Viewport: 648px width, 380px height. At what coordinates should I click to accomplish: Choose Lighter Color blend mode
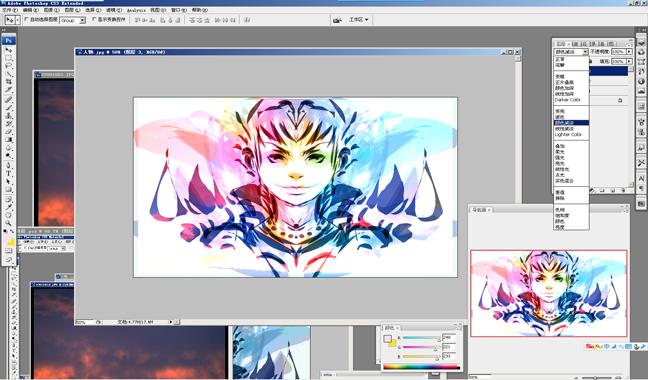pos(568,135)
